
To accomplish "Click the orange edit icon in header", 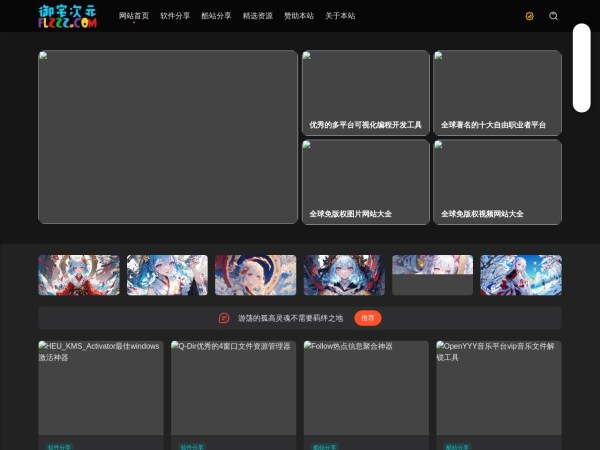I will (x=530, y=16).
